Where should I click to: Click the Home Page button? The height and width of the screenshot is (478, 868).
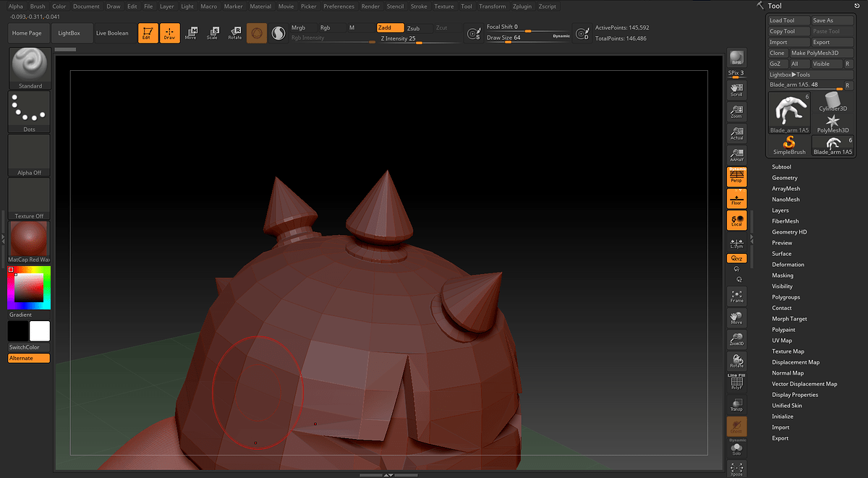point(27,33)
